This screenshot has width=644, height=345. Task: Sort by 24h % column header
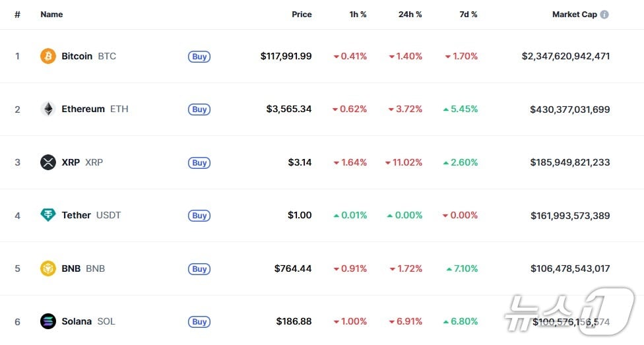(410, 15)
